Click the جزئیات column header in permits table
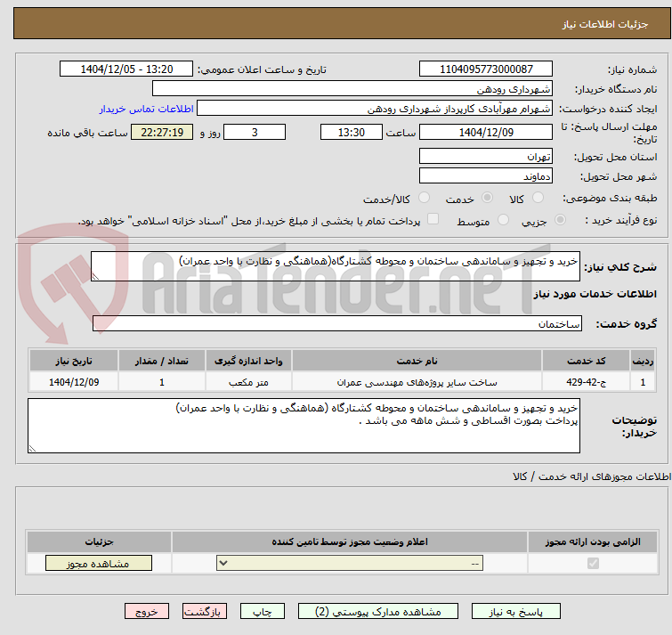672x635 pixels. (99, 541)
